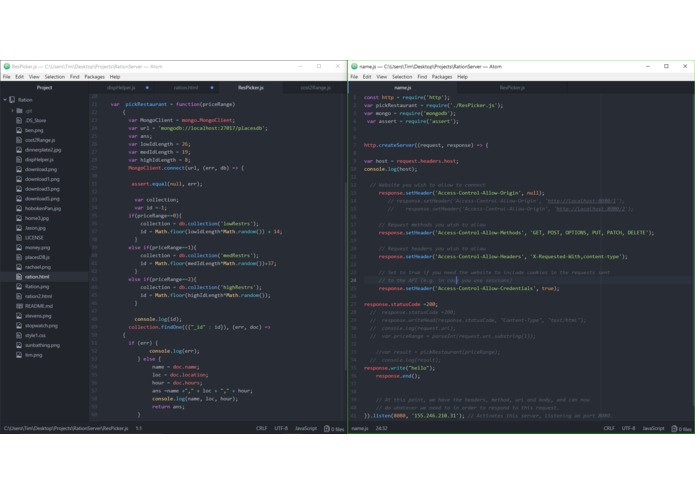Click the Ration repository icon in tree

12,100
